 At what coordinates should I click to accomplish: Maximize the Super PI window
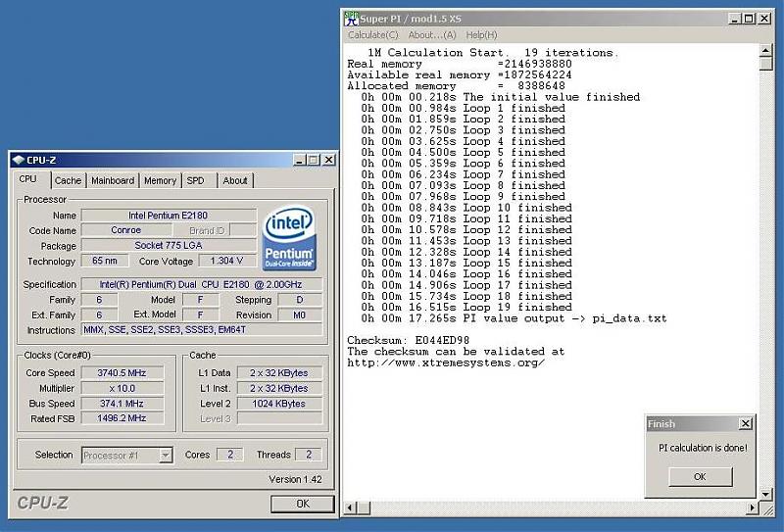tap(749, 19)
